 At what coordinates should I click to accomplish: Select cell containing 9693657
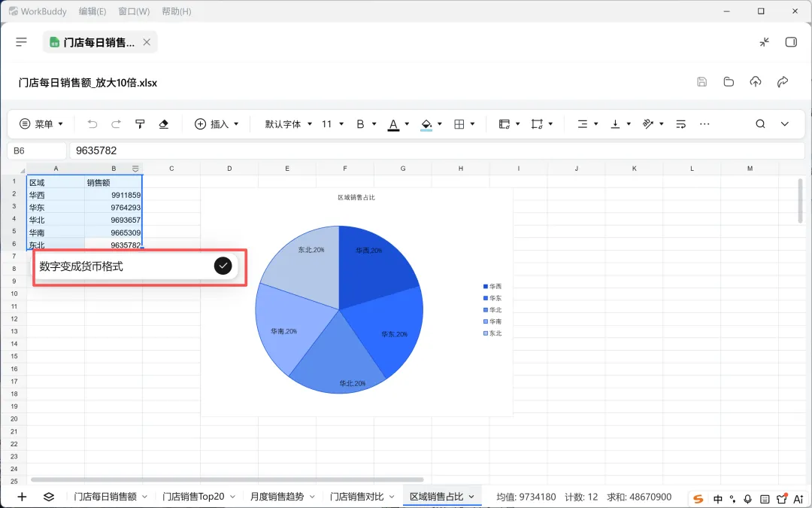(x=114, y=220)
